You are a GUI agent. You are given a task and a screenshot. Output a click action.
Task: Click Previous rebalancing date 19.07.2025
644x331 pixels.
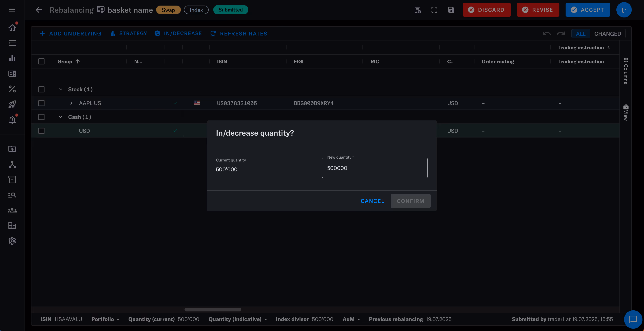point(438,319)
